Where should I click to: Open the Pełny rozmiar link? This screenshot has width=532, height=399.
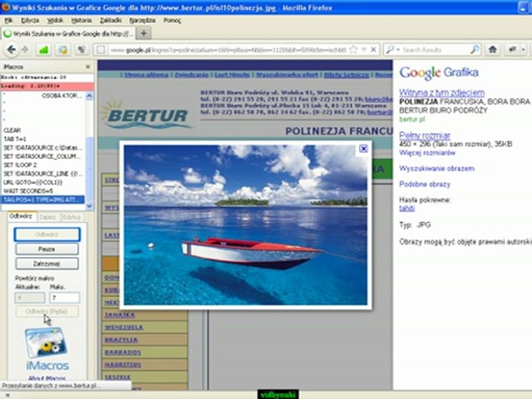coord(424,135)
